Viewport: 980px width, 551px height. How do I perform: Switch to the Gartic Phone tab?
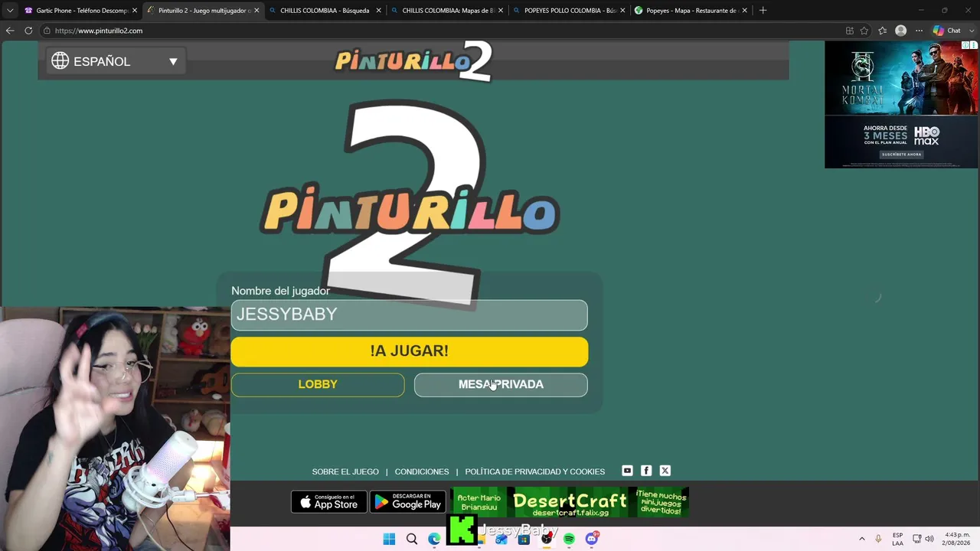point(80,11)
